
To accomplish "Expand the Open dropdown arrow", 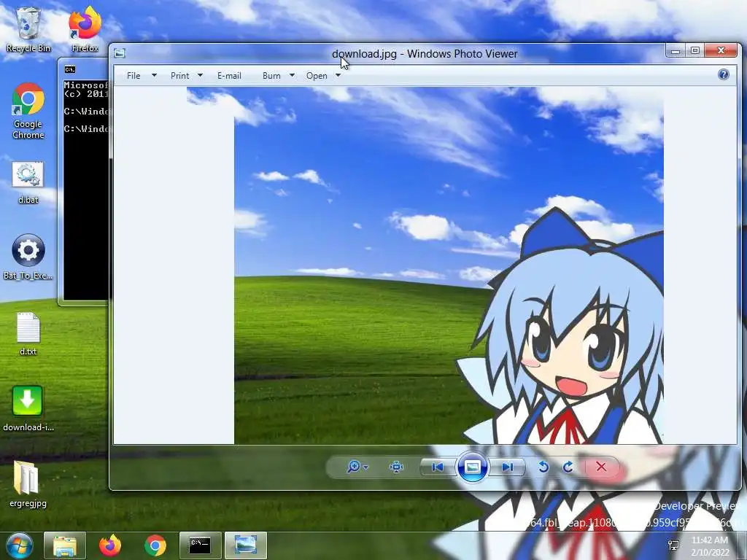I will coord(338,75).
